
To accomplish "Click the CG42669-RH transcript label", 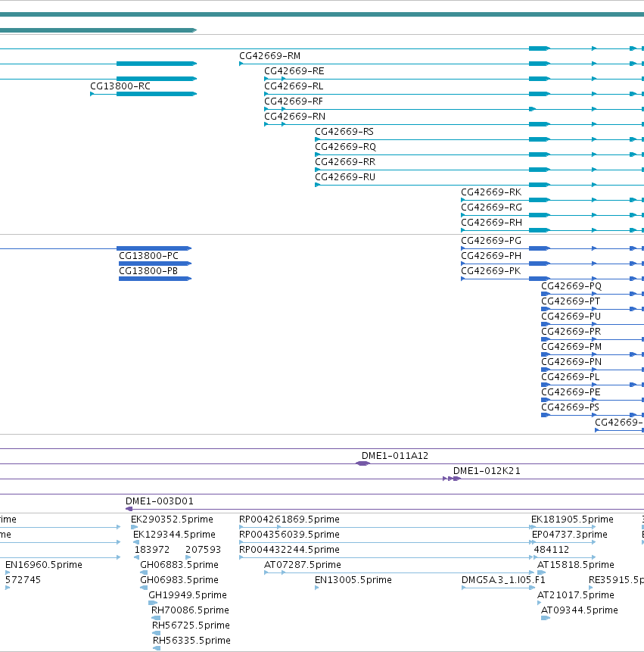I will point(492,223).
